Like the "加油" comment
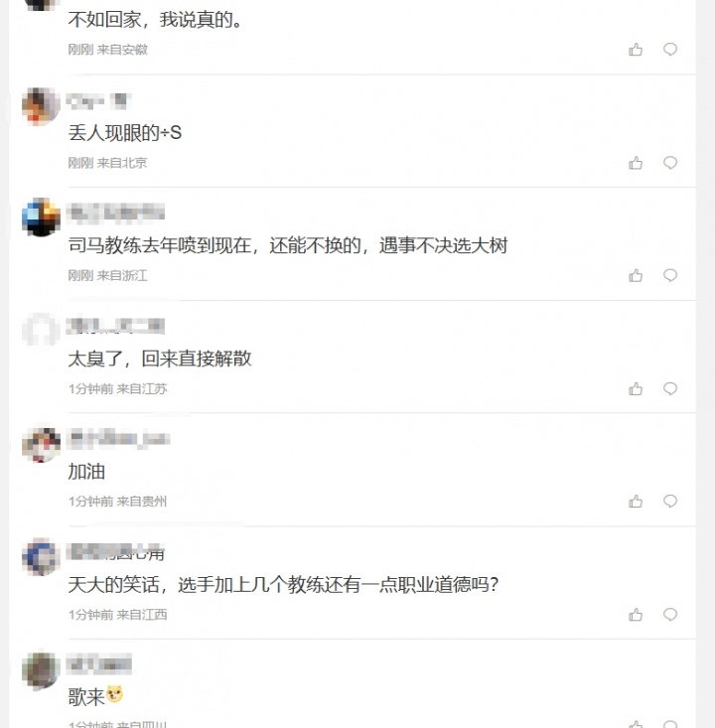This screenshot has width=715, height=728. pyautogui.click(x=636, y=502)
